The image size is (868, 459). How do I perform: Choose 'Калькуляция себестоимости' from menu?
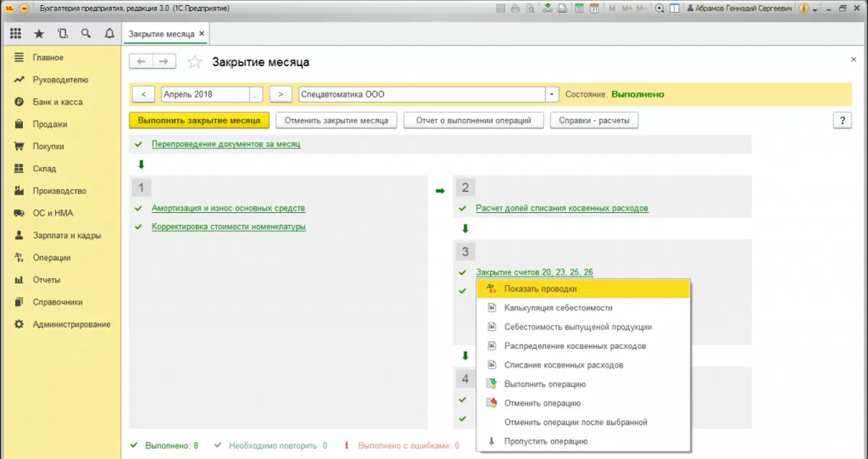[553, 308]
